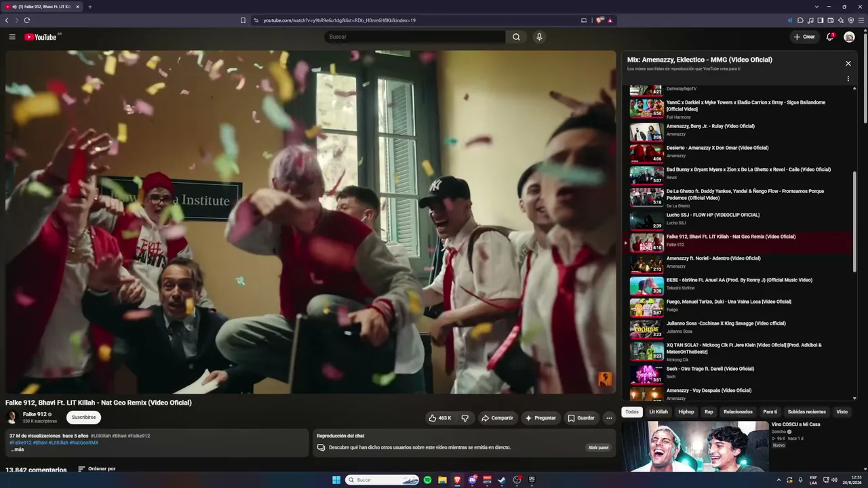Open the Ordenar por comments sort dropdown
Screen dimensions: 868x488
96,469
